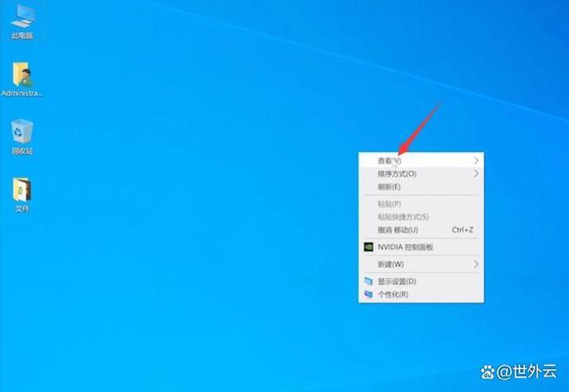This screenshot has width=569, height=392.
Task: Select the Administrator user folder icon
Action: pyautogui.click(x=22, y=76)
